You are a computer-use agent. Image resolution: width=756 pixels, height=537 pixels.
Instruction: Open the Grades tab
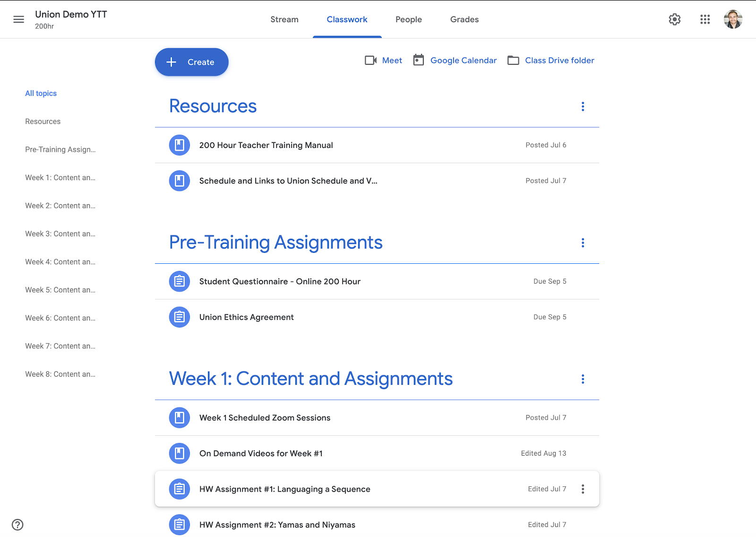click(x=464, y=19)
